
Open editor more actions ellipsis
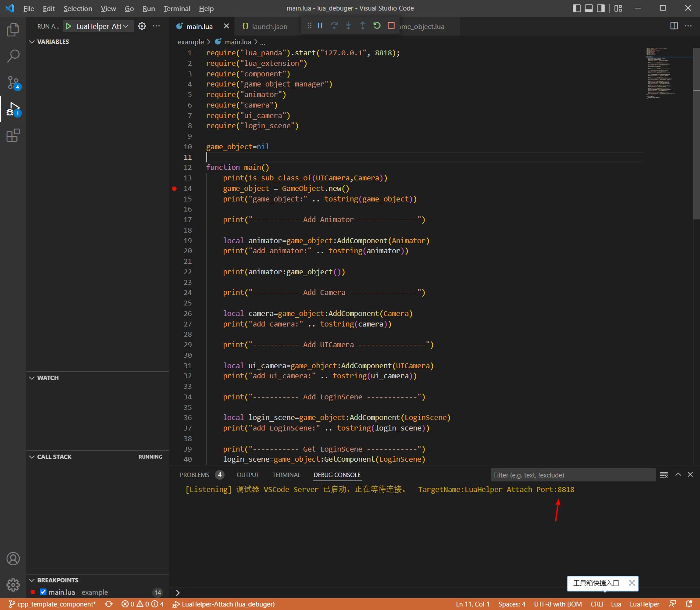(x=688, y=26)
